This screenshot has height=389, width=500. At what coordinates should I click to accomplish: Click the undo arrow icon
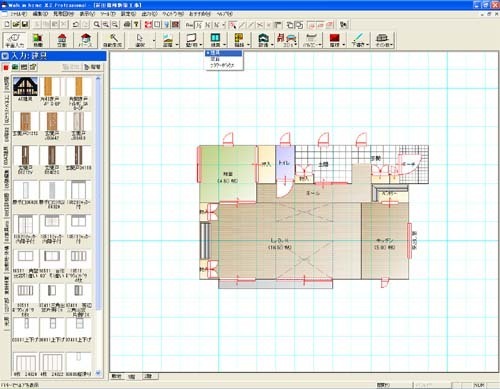tap(76, 24)
